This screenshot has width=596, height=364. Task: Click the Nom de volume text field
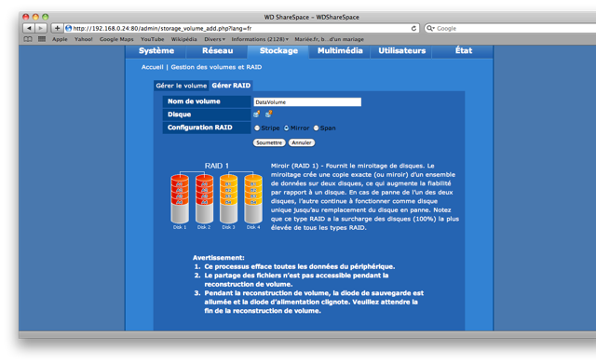[x=307, y=101]
